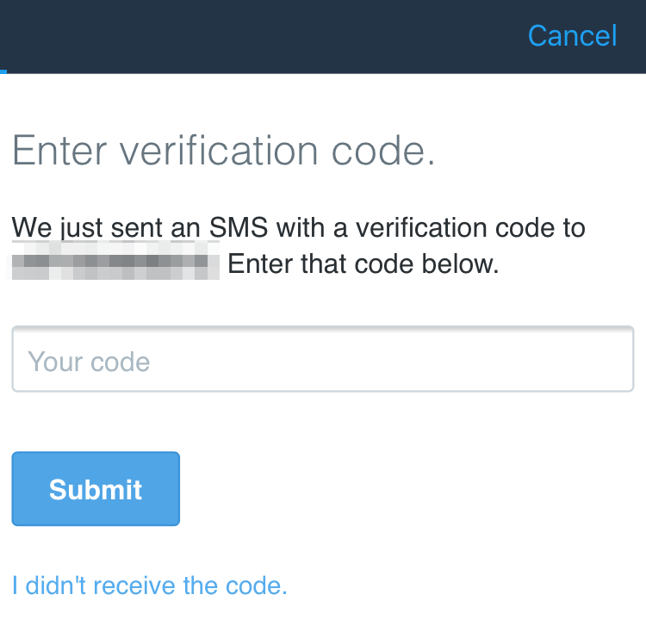Submit the verification code
Screen dimensions: 646x644
point(96,488)
